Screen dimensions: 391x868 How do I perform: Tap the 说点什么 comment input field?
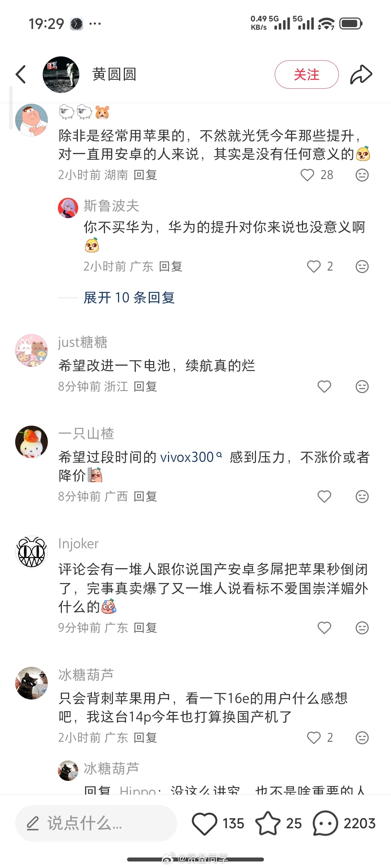(x=96, y=823)
